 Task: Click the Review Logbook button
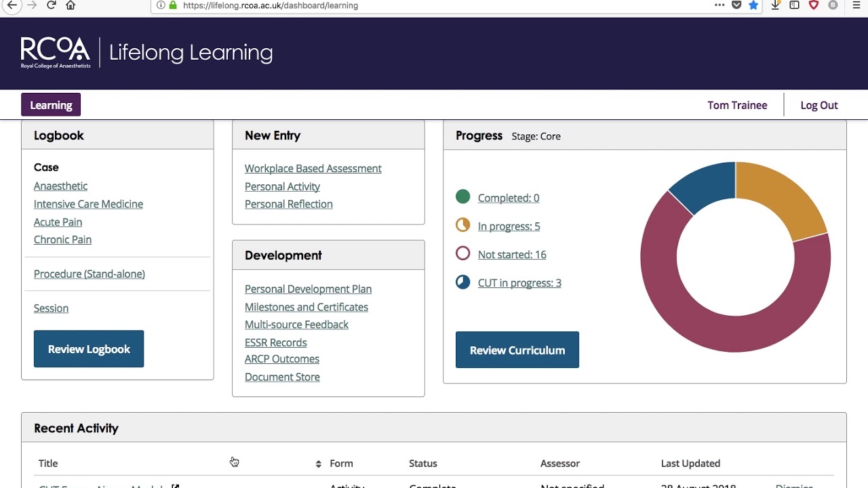tap(89, 349)
